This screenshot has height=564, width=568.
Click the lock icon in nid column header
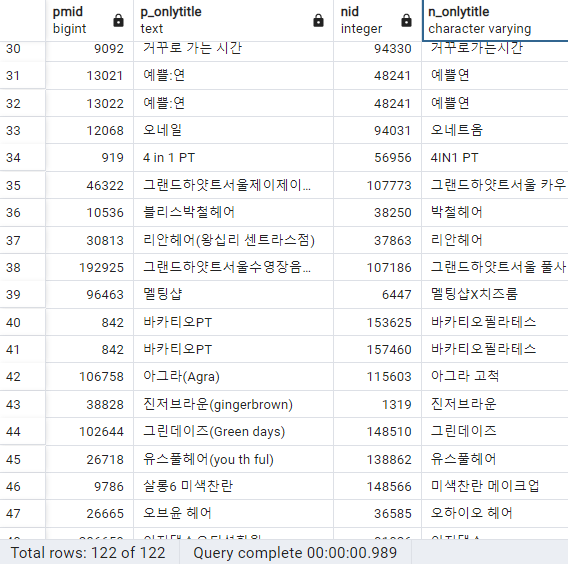point(406,21)
